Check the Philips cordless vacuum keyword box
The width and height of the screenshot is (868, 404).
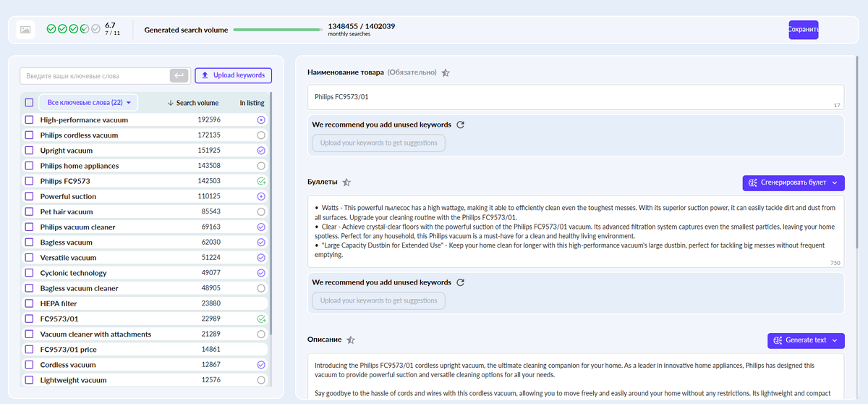click(29, 135)
